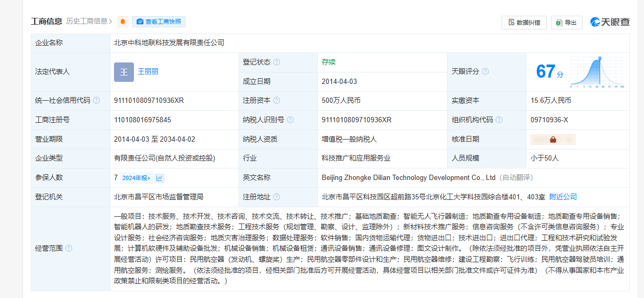Click help icon beside 统一社会信用代码
The height and width of the screenshot is (298, 644).
pos(97,101)
